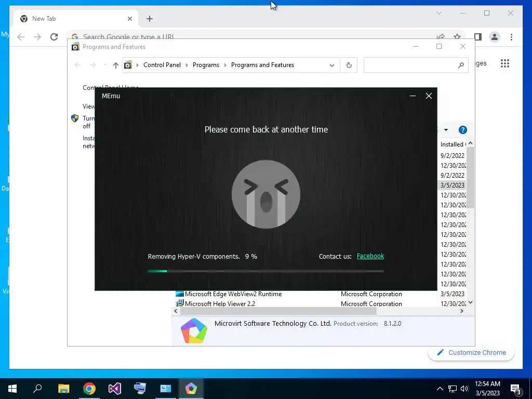Toggle the Chrome side panel

[478, 37]
